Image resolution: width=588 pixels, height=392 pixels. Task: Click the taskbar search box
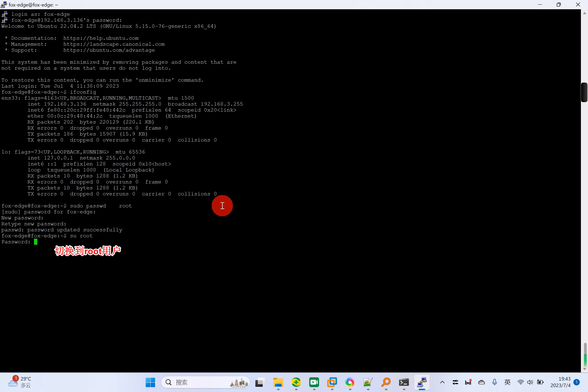206,382
